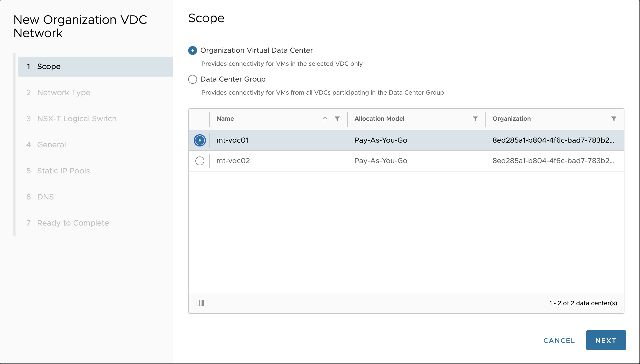The width and height of the screenshot is (640, 364).
Task: Open the Static IP Pools step
Action: click(63, 171)
